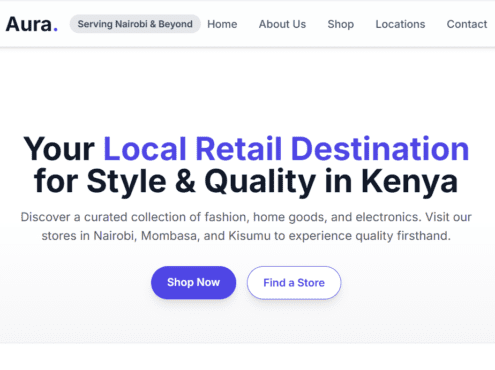This screenshot has height=370, width=495.
Task: Select the 'Local Retail Destination' heading text
Action: [x=286, y=149]
